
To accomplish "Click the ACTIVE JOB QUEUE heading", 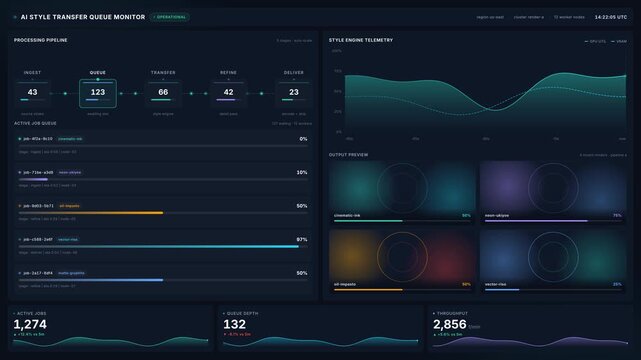I will tap(35, 123).
